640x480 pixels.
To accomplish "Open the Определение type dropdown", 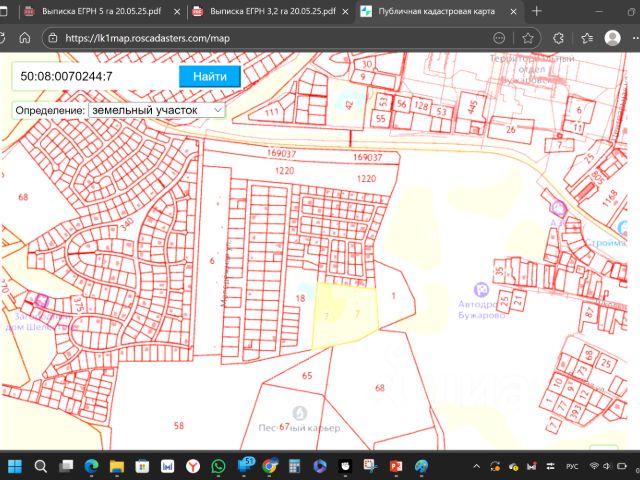I will (156, 110).
